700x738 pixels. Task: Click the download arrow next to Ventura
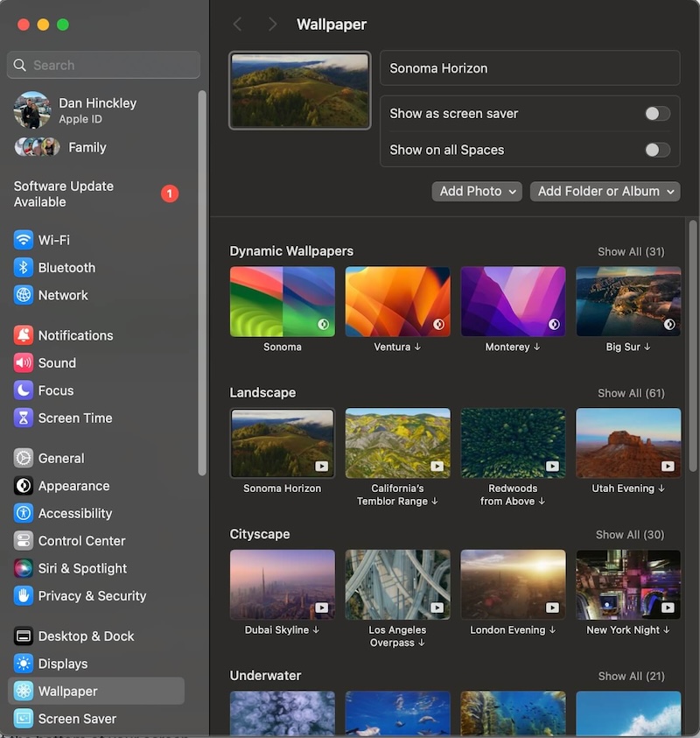pos(417,347)
